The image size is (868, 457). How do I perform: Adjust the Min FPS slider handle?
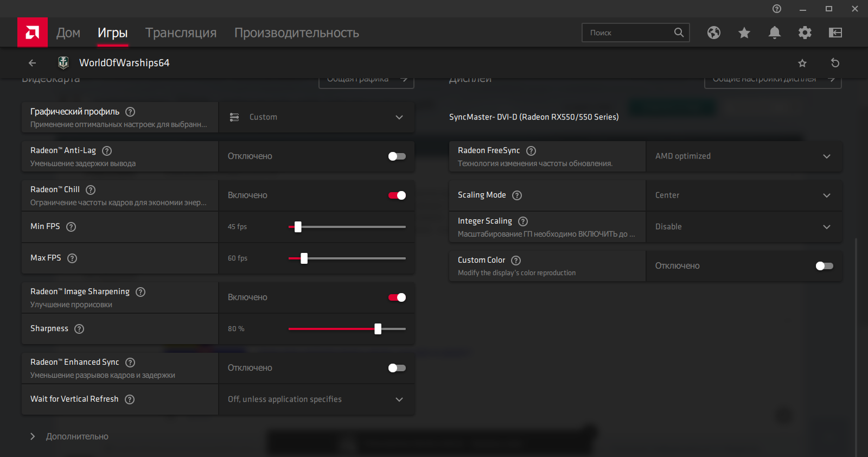point(298,227)
